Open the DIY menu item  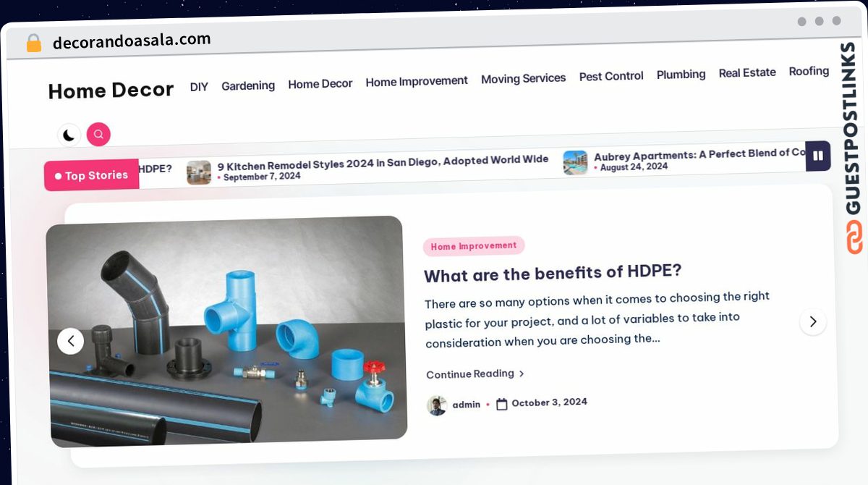(x=199, y=87)
